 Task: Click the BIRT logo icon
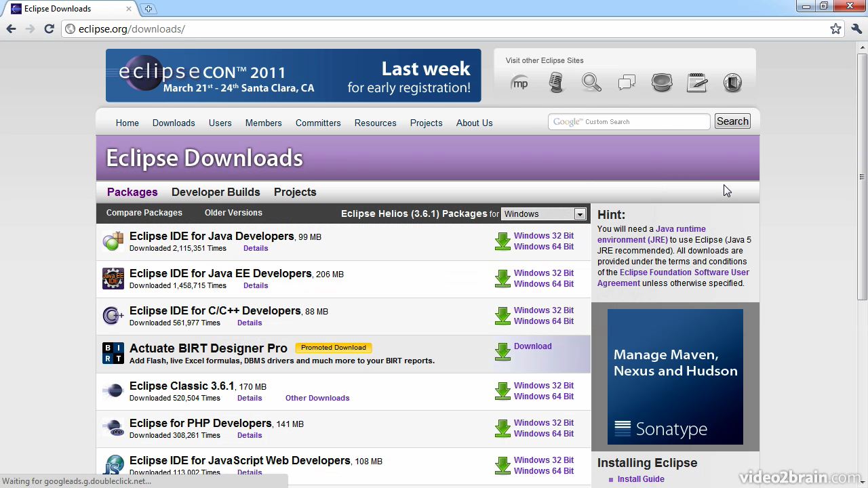tap(113, 353)
